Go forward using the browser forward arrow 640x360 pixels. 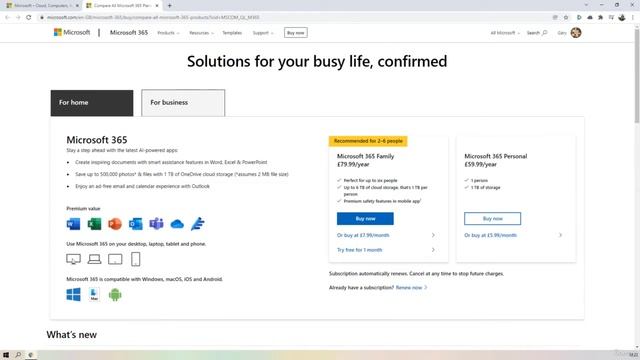tap(18, 17)
